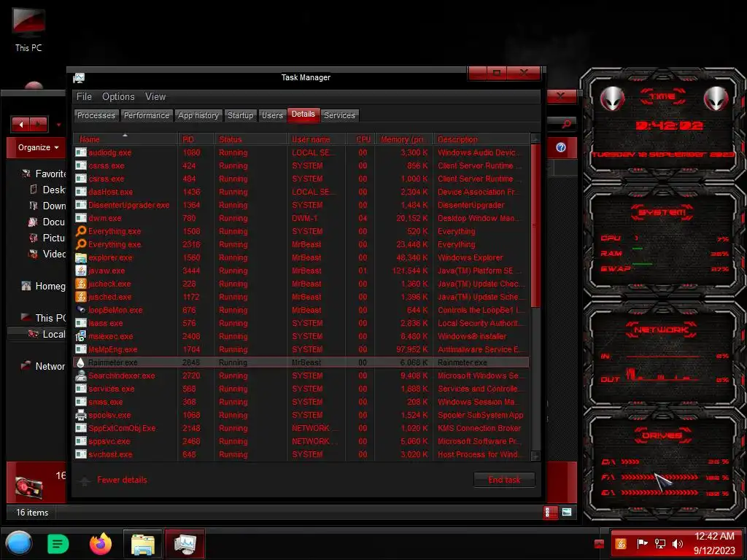Select the dwm.exe process icon

(81, 218)
